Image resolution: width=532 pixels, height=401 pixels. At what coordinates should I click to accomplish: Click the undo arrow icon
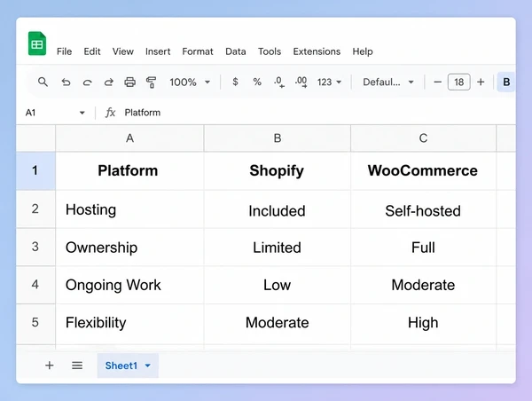pyautogui.click(x=66, y=83)
